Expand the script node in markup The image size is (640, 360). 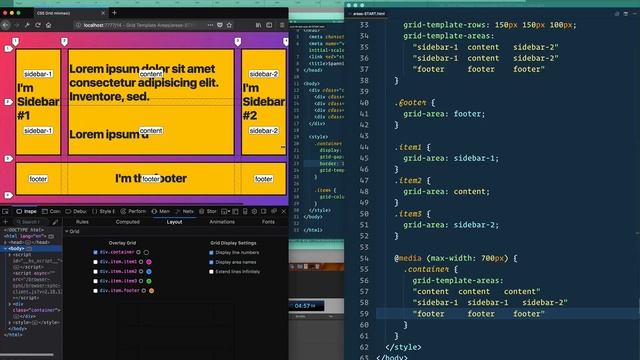pos(10,254)
